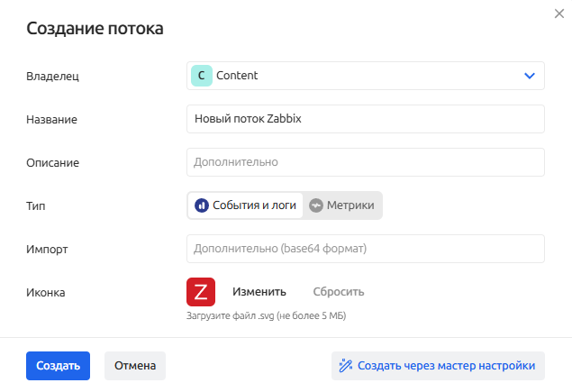Expand the owner dropdown chevron
Image resolution: width=572 pixels, height=392 pixels.
(530, 76)
